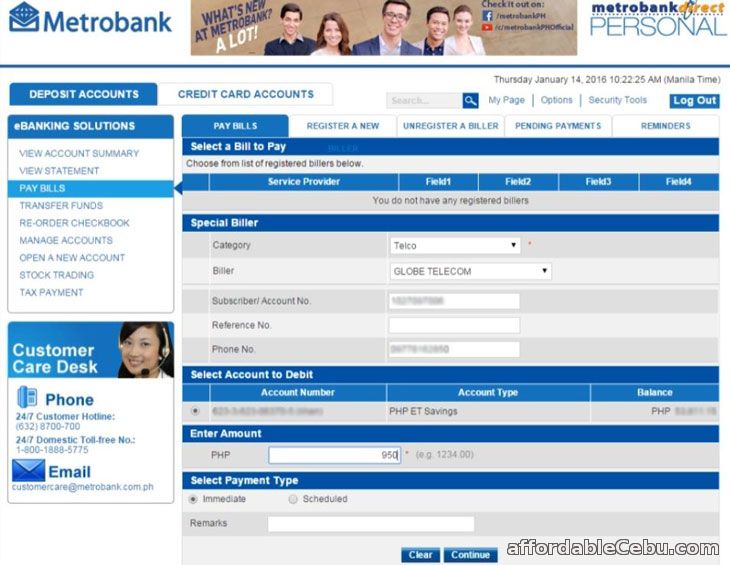Screen dimensions: 730x565
Task: Open Open a New Account link
Action: [x=72, y=258]
